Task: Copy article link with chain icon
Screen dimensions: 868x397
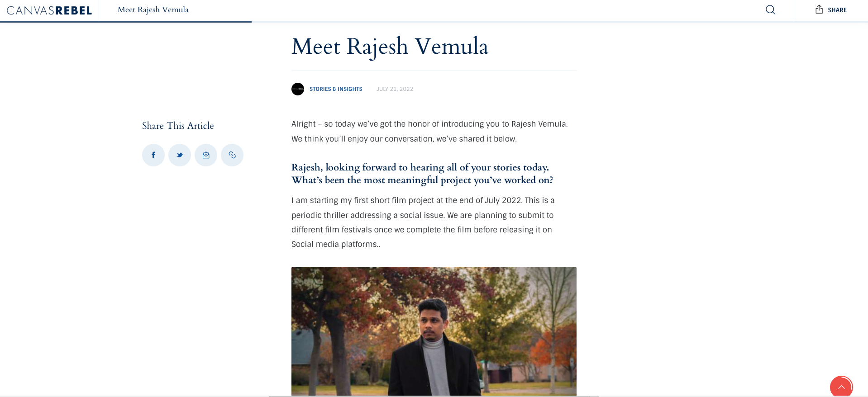Action: (232, 155)
